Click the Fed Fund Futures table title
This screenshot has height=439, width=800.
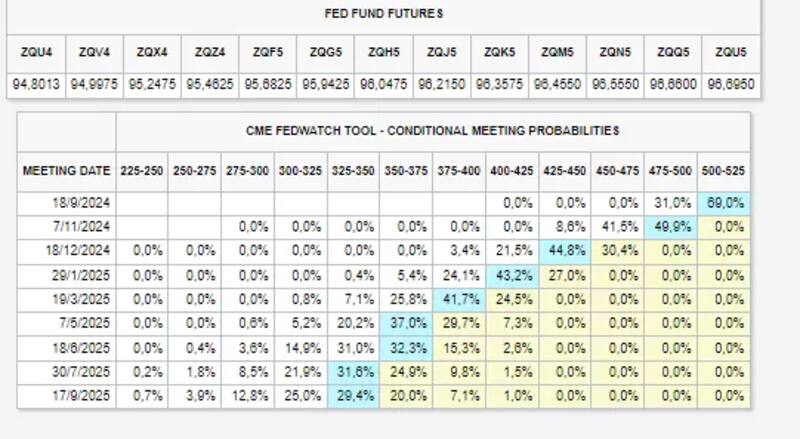[x=384, y=14]
